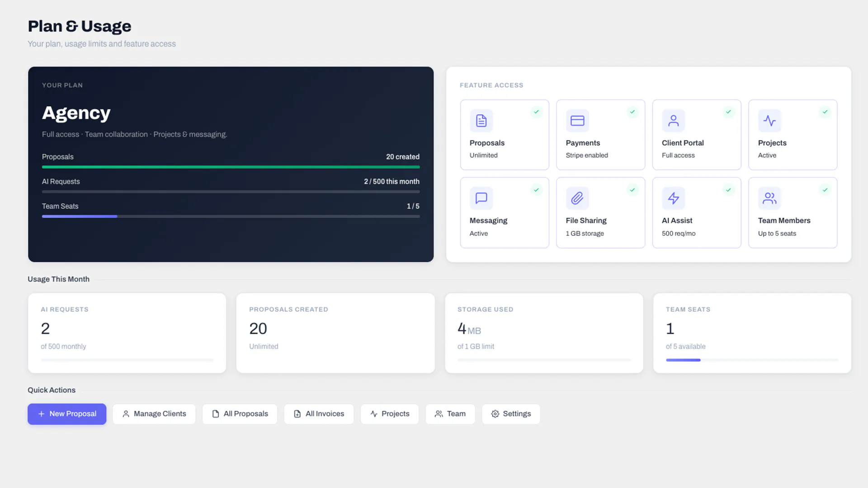Click '2 / 500 this month' text
The image size is (868, 488).
tap(392, 181)
